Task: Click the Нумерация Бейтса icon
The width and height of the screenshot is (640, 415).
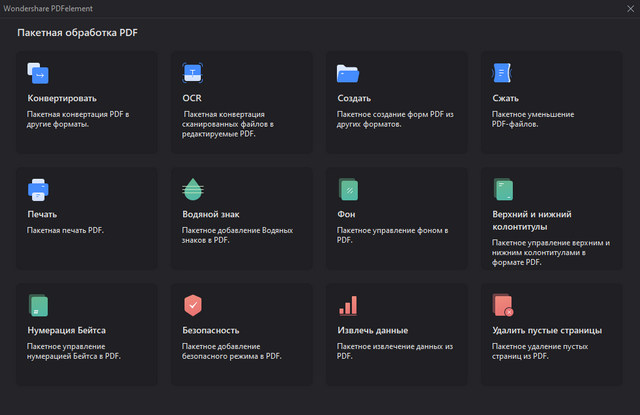Action: (x=38, y=305)
